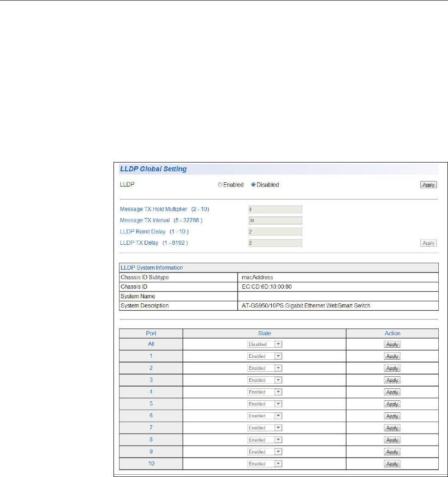The width and height of the screenshot is (448, 477).
Task: Open the State dropdown for port 1
Action: (x=264, y=356)
